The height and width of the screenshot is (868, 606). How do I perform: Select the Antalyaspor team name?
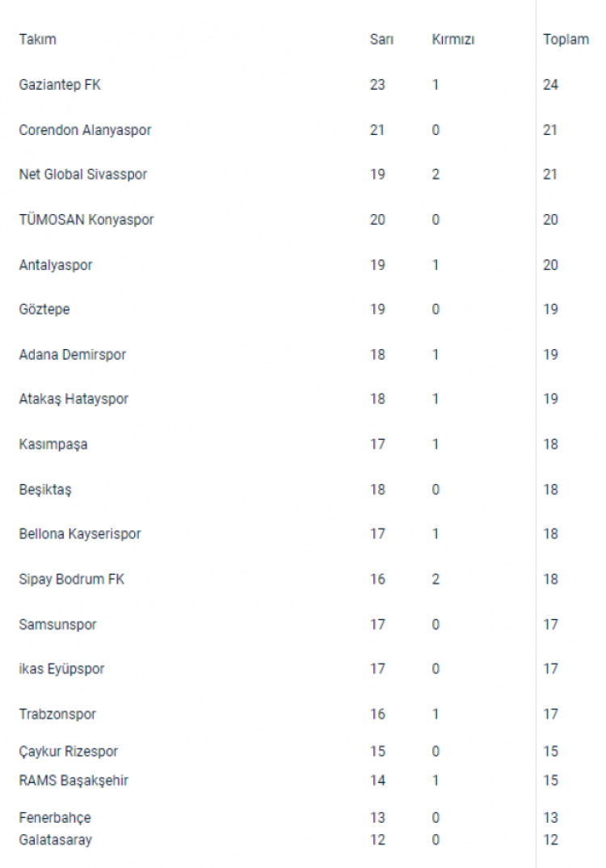(56, 264)
